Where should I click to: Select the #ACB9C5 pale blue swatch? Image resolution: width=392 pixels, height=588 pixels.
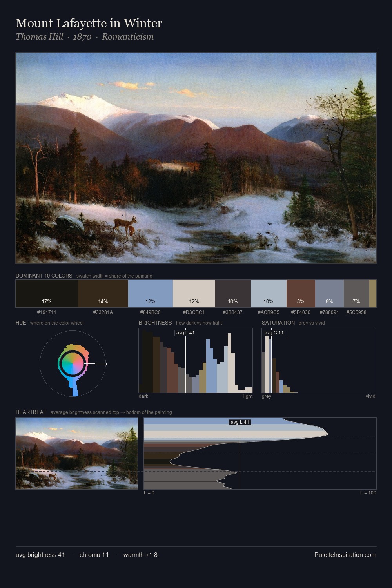coord(269,294)
